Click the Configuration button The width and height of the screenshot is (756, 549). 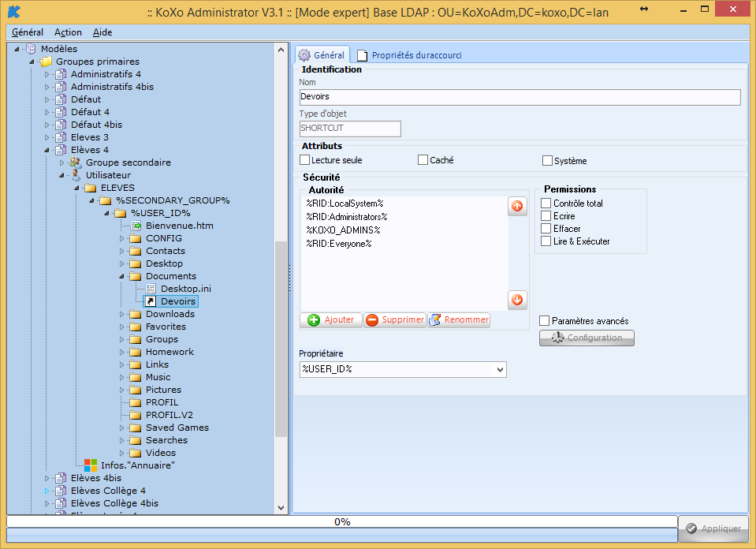click(x=587, y=338)
